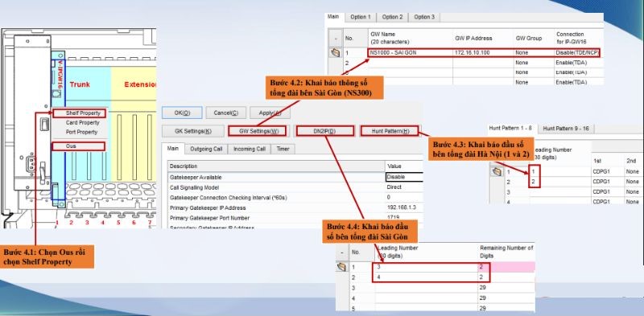Open Gatekeeper Available value dropdown
Image resolution: width=644 pixels, height=316 pixels.
tap(404, 177)
